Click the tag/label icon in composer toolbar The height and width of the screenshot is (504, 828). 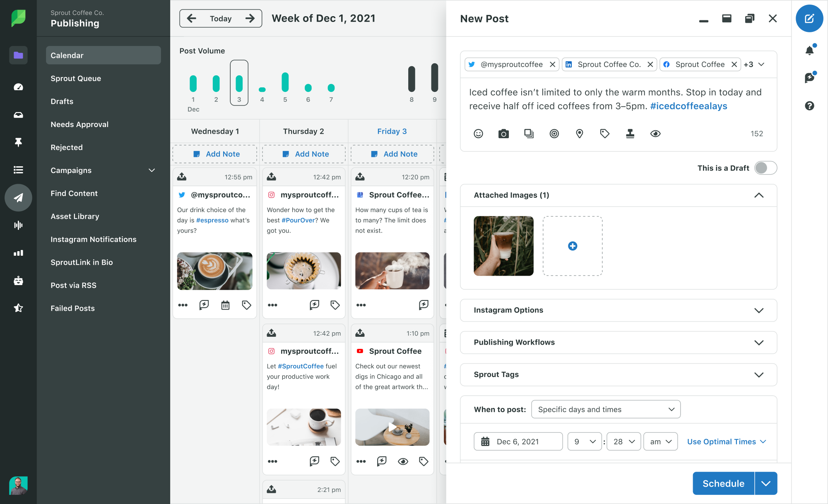coord(605,133)
